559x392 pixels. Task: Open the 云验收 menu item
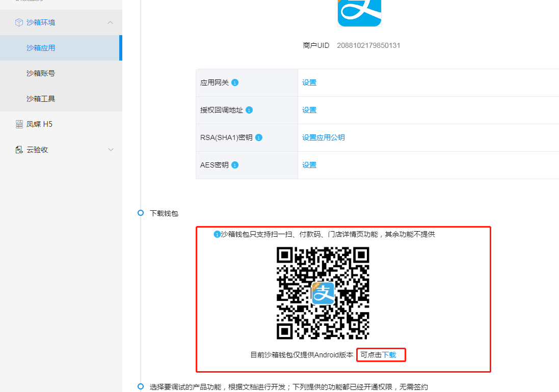(x=37, y=150)
